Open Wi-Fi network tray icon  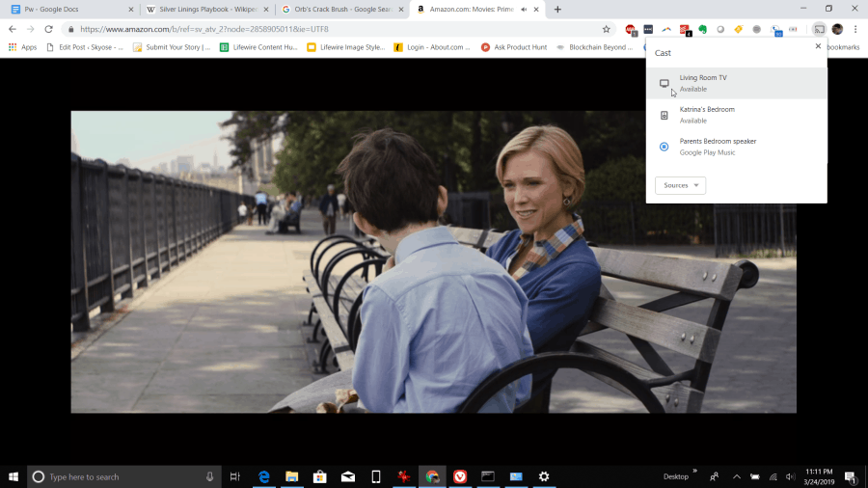pos(773,476)
